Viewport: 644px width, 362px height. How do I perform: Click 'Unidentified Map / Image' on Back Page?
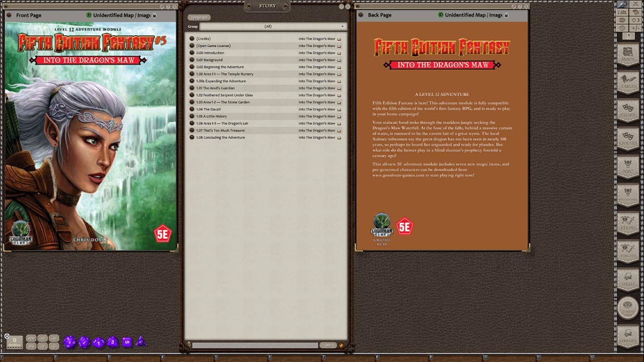[473, 15]
